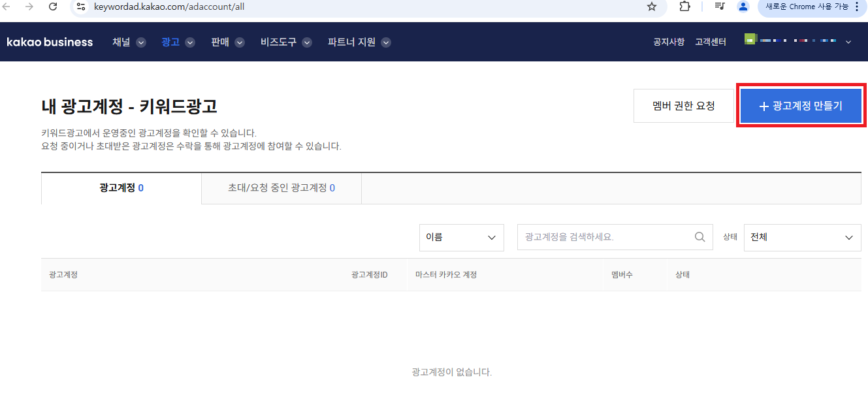Go forward with the browser arrow
868x418 pixels.
[x=29, y=7]
